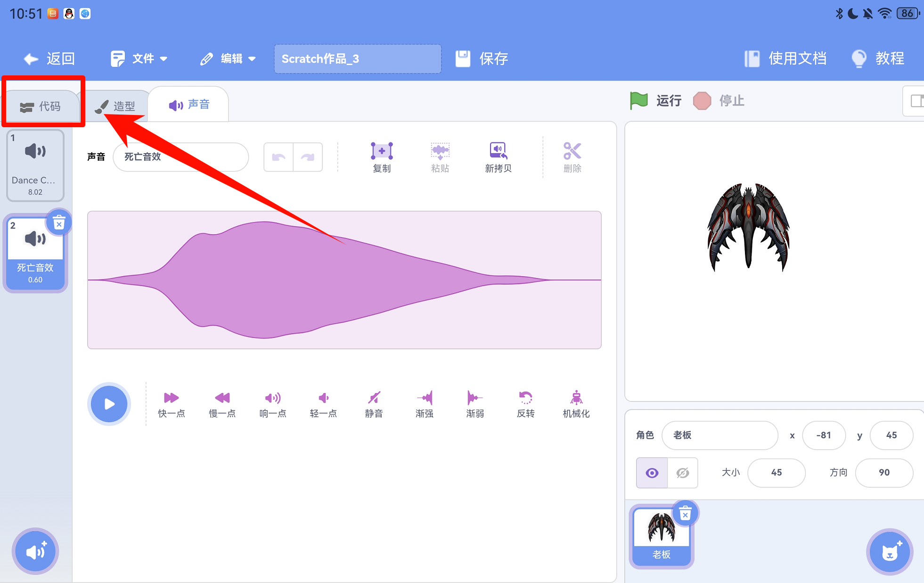Click the 快一点 (faster) effect icon
Image resolution: width=924 pixels, height=583 pixels.
tap(171, 398)
